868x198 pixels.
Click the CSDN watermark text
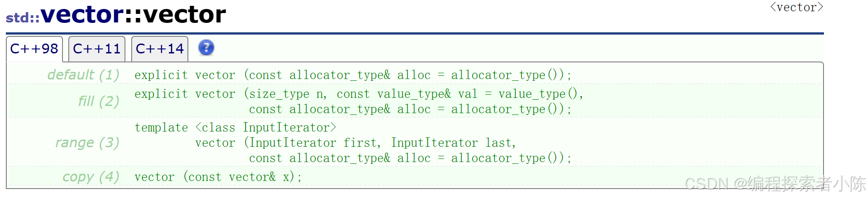pyautogui.click(x=775, y=184)
